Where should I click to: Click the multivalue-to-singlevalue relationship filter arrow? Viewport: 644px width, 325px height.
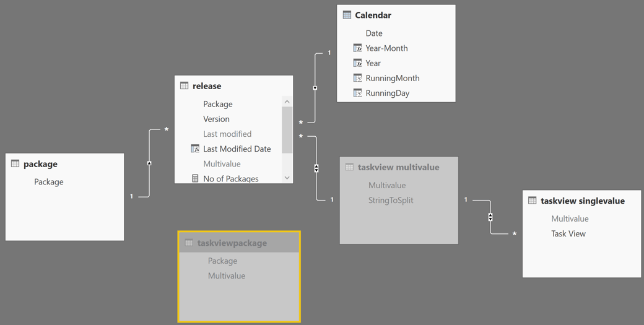tap(490, 217)
